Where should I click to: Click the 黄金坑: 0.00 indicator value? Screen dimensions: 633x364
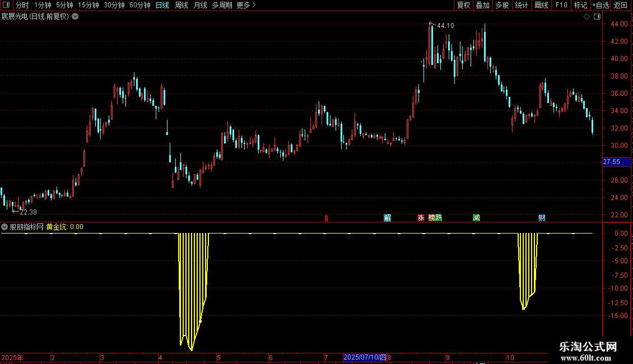click(x=64, y=227)
